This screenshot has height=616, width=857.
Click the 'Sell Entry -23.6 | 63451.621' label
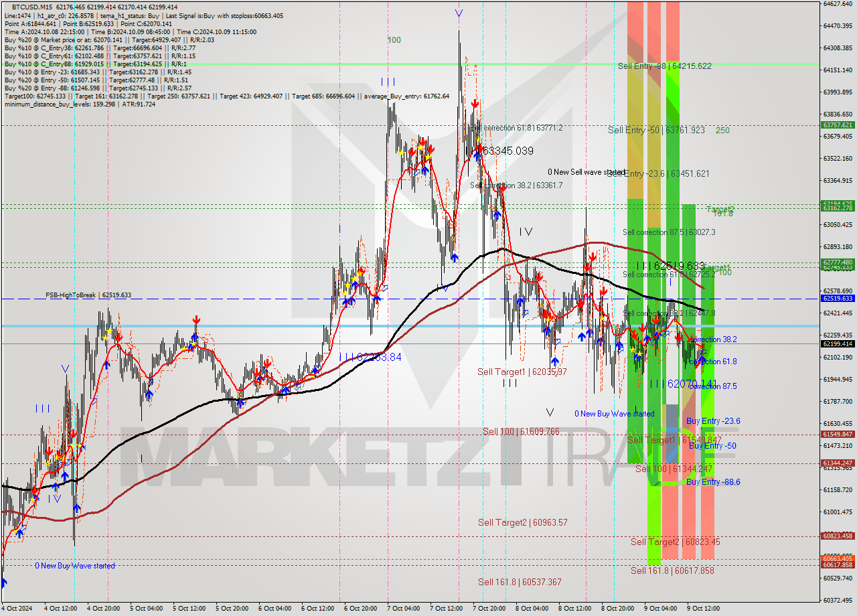[x=658, y=173]
